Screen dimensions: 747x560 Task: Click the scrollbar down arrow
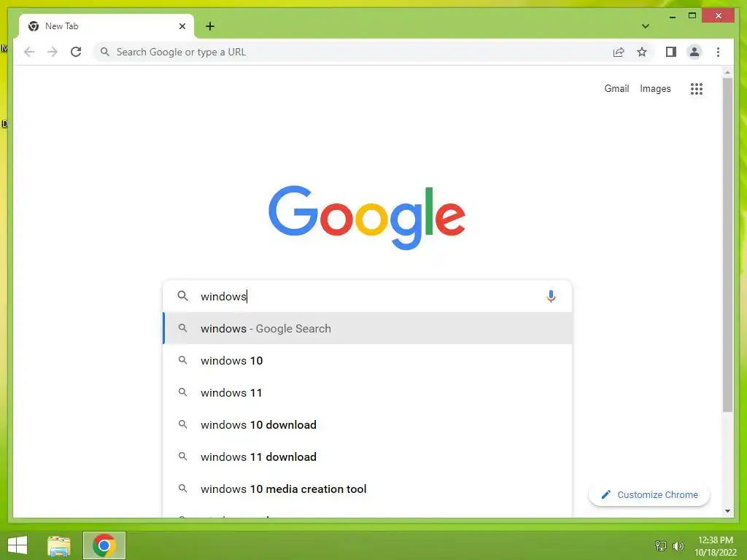[727, 511]
